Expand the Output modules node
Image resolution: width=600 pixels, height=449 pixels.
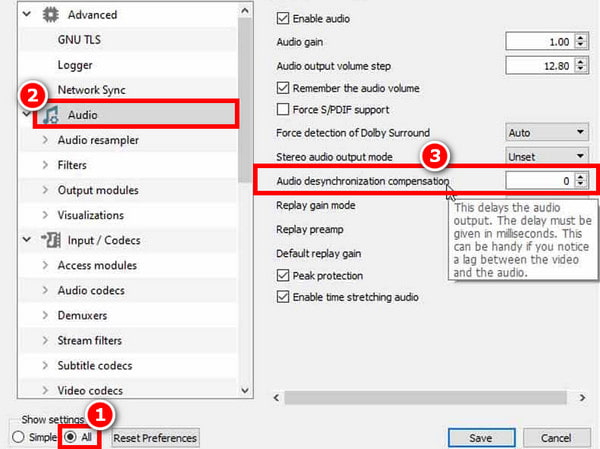click(x=45, y=190)
